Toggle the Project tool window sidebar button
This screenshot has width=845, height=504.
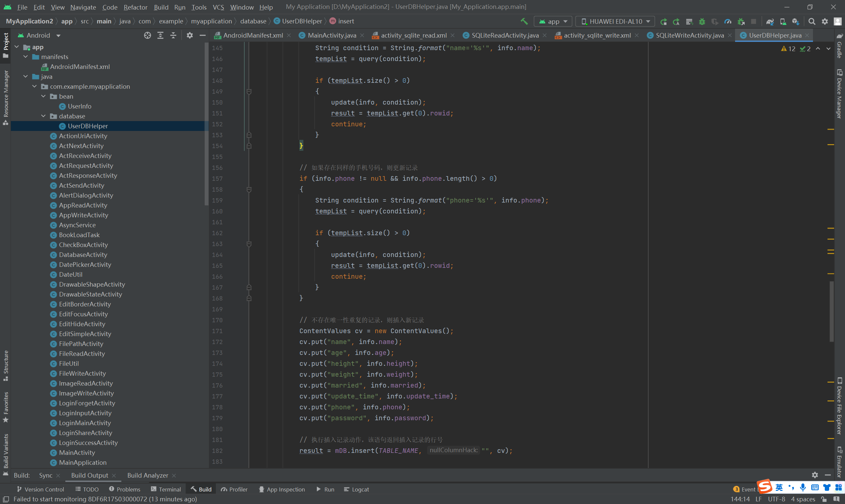[x=6, y=45]
